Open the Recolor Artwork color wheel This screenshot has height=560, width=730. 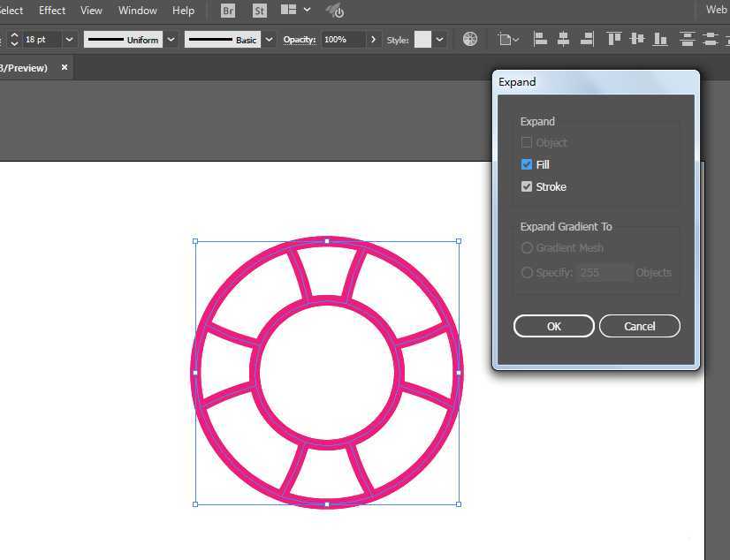pyautogui.click(x=470, y=40)
